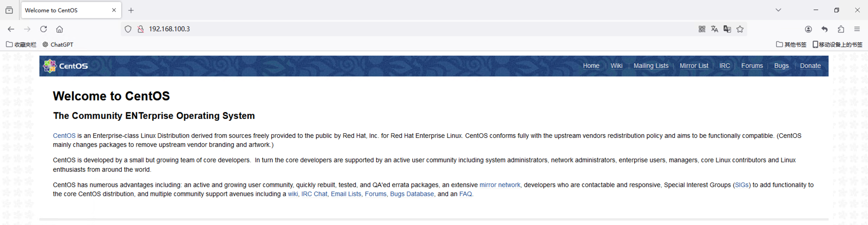Image resolution: width=868 pixels, height=225 pixels.
Task: Open Forums in the CentOS nav
Action: (752, 66)
